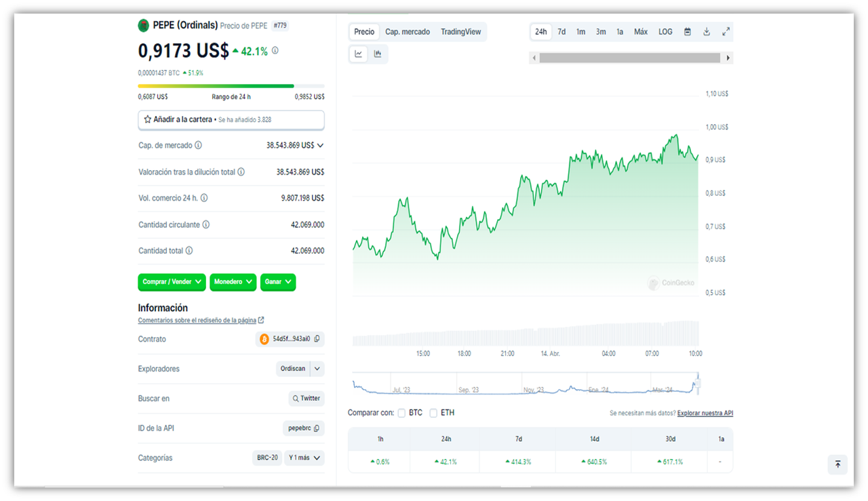868x501 pixels.
Task: Switch to line chart view
Action: click(x=359, y=54)
